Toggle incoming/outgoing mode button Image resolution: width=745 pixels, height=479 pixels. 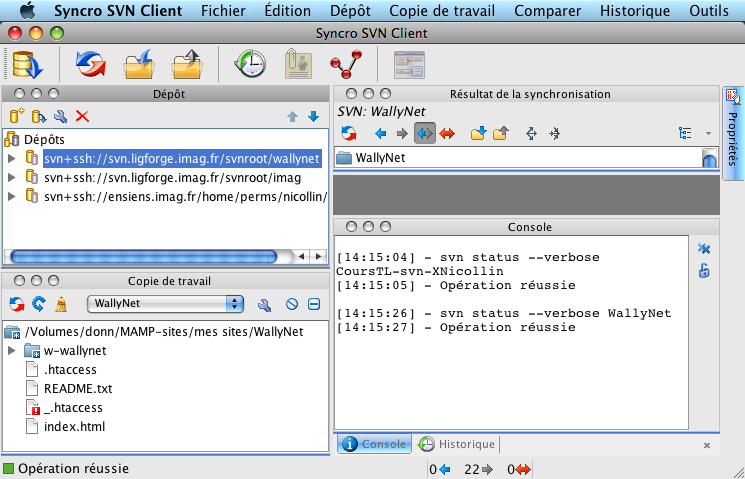coord(424,134)
